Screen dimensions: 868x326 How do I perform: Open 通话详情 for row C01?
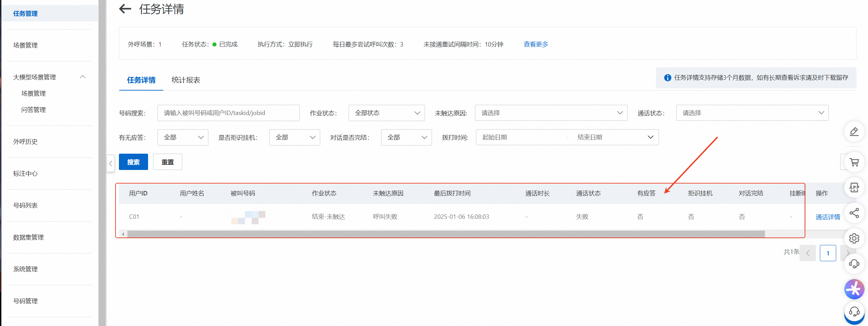click(x=828, y=217)
